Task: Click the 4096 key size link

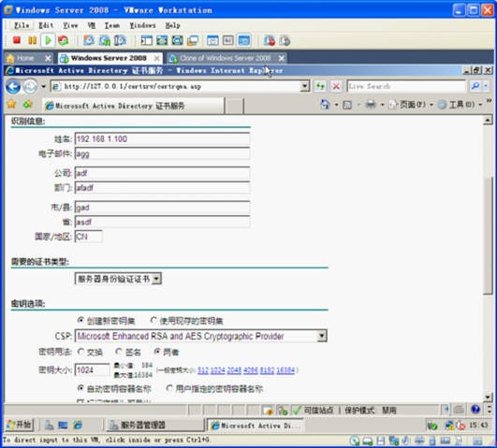Action: 251,370
